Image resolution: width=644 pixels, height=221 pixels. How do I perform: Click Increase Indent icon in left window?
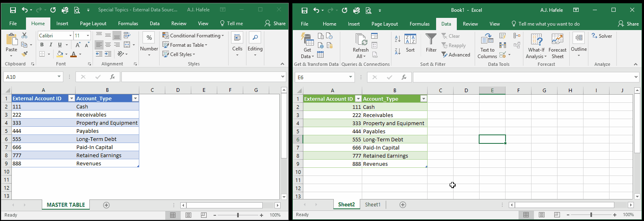[x=108, y=54]
